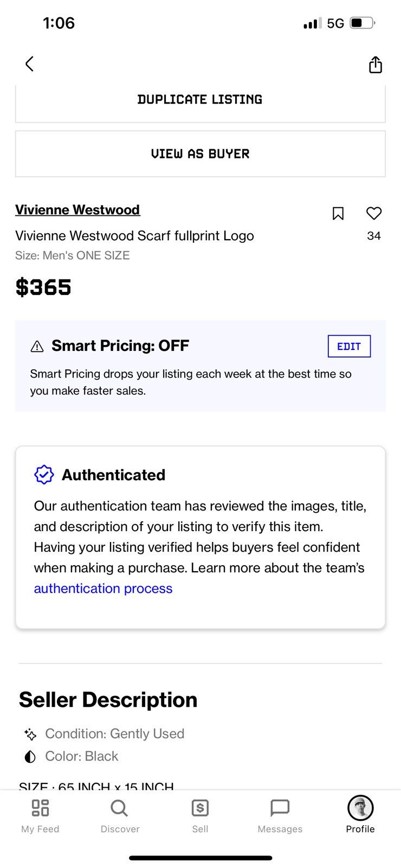The height and width of the screenshot is (868, 401).
Task: Edit the Smart Pricing setting
Action: (349, 346)
